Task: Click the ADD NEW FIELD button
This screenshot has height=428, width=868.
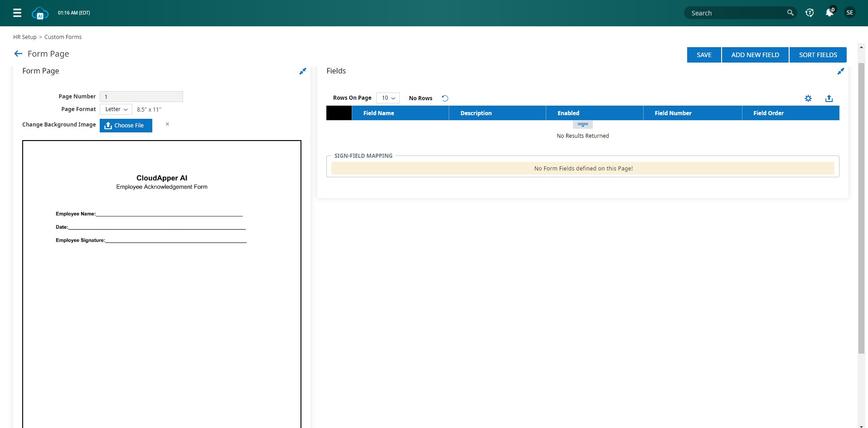Action: [x=755, y=55]
